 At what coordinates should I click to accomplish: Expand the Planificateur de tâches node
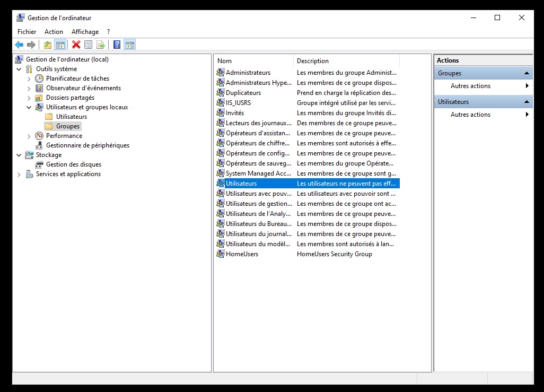click(29, 79)
